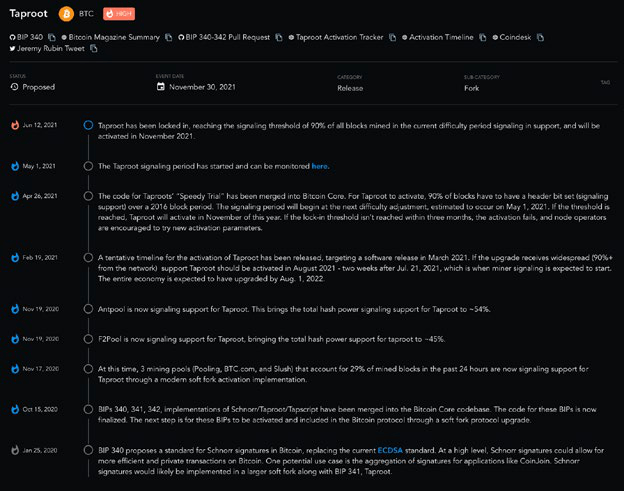Click the flame icon beside Feb 19, 2021
Image resolution: width=624 pixels, height=491 pixels.
pyautogui.click(x=14, y=257)
